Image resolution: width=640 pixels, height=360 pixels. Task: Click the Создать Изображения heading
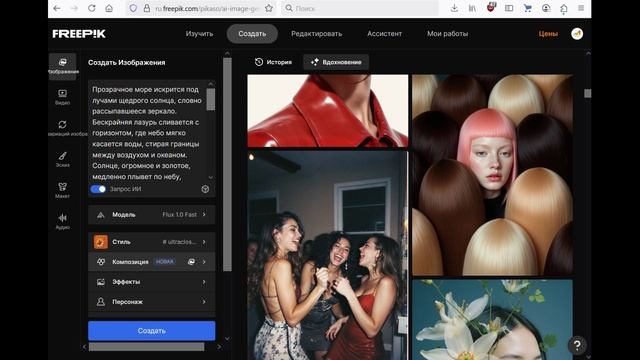tap(127, 62)
